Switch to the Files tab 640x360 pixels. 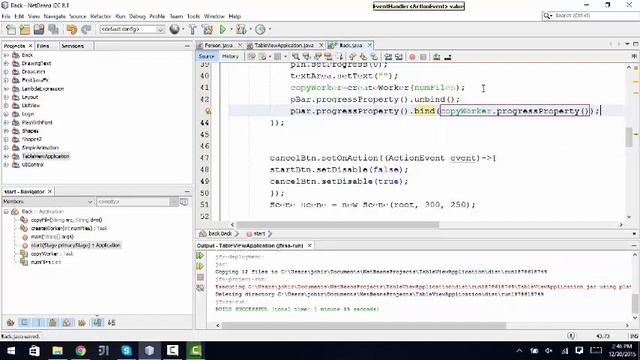(x=43, y=46)
